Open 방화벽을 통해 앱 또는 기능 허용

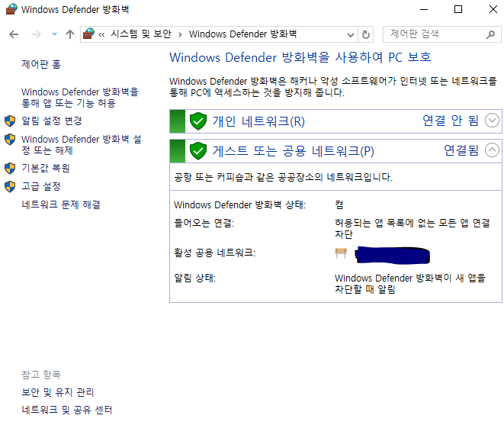point(80,98)
